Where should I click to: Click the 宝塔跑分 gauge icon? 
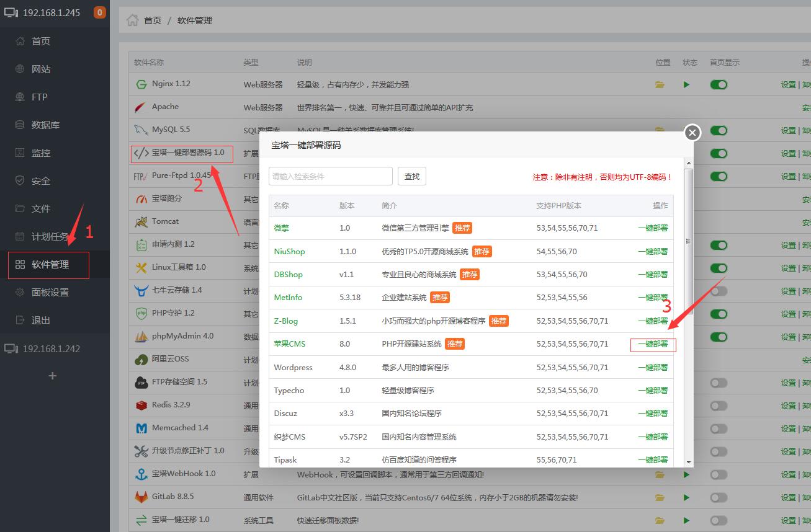coord(141,199)
